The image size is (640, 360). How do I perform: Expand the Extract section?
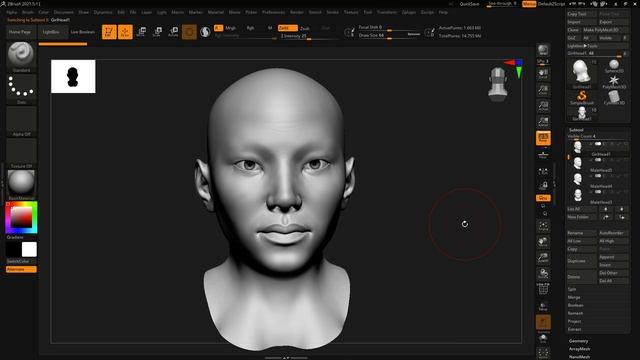pyautogui.click(x=574, y=329)
